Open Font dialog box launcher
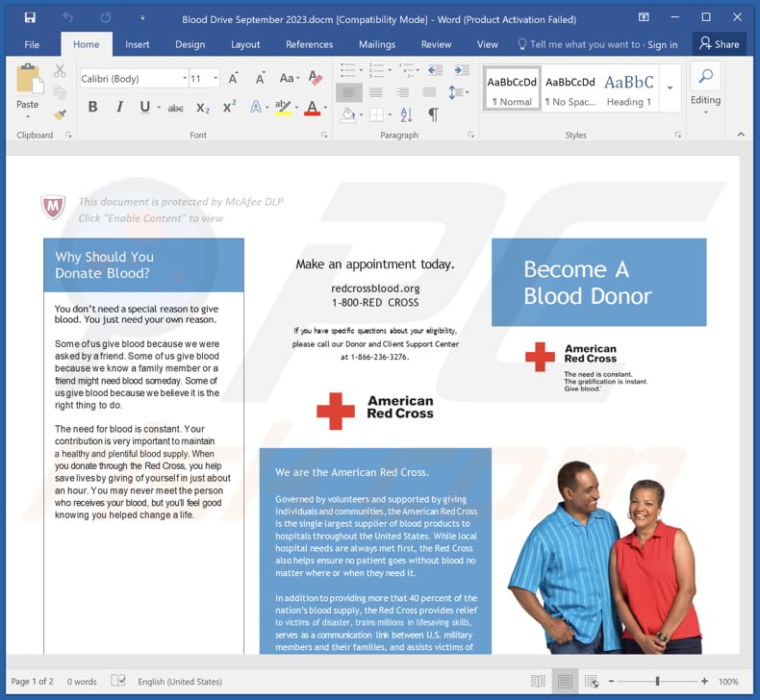This screenshot has width=760, height=700. tap(324, 136)
